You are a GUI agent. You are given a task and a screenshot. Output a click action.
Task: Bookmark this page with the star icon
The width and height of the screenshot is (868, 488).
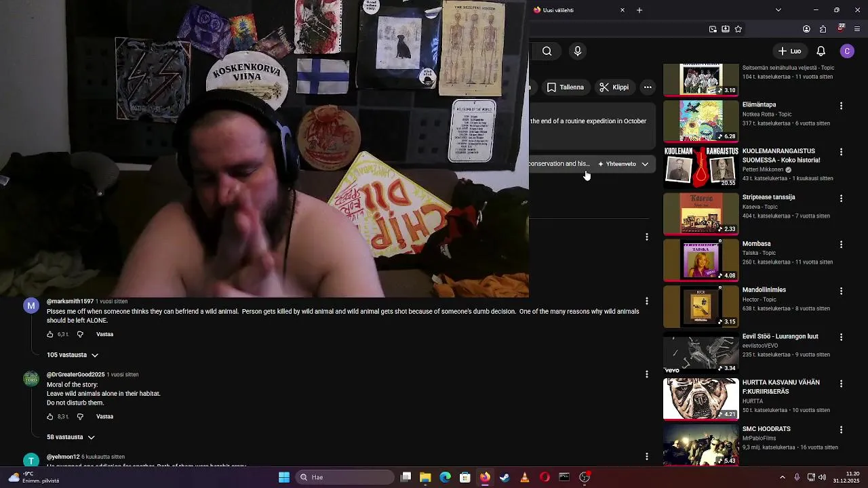click(x=738, y=29)
